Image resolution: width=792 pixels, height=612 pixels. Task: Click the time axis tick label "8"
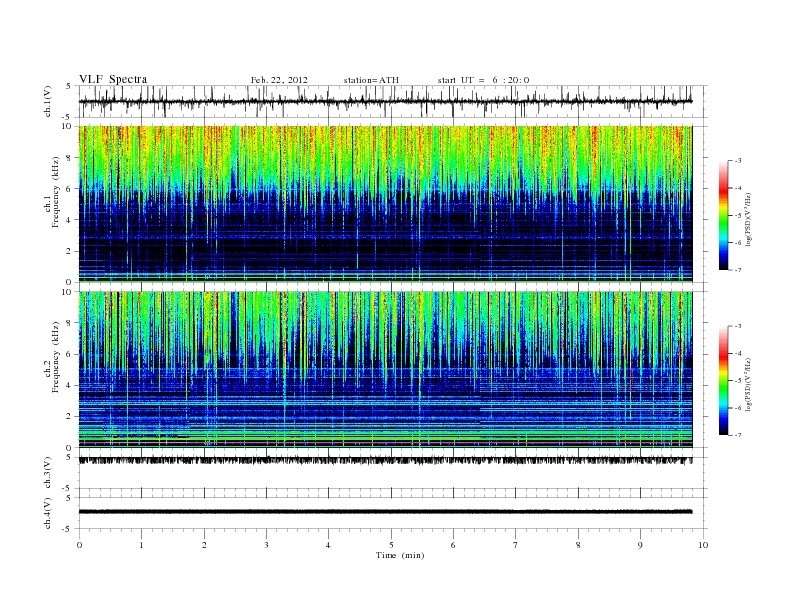(578, 545)
